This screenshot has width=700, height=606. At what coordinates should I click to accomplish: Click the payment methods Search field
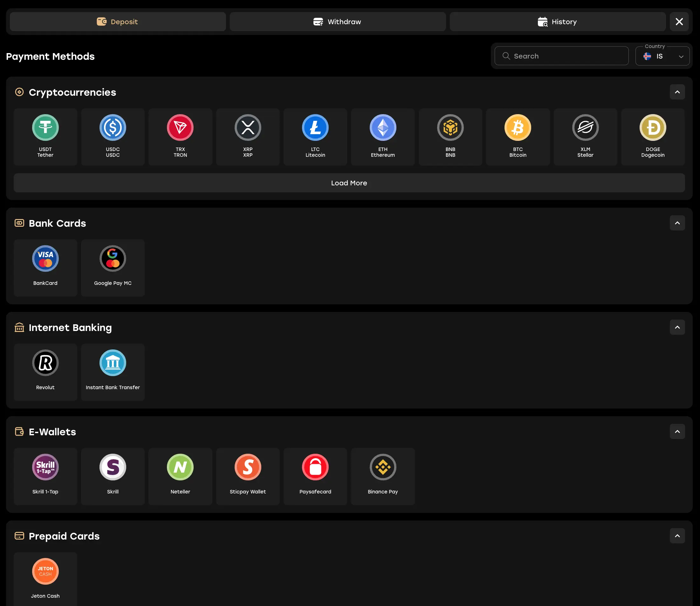pos(561,56)
